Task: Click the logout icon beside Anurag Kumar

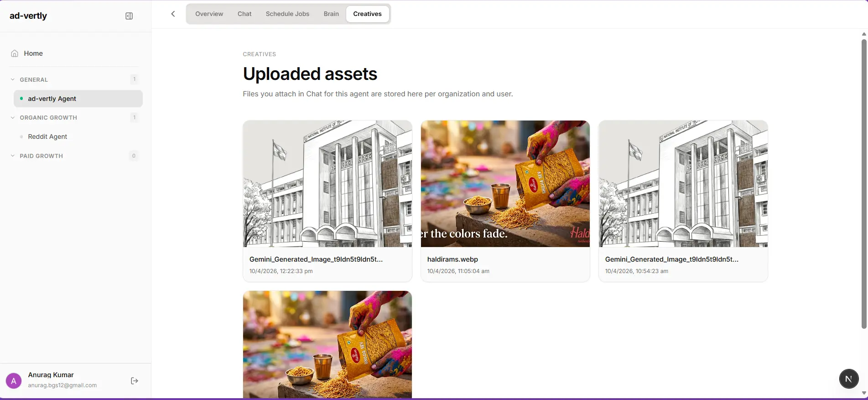Action: [x=135, y=381]
